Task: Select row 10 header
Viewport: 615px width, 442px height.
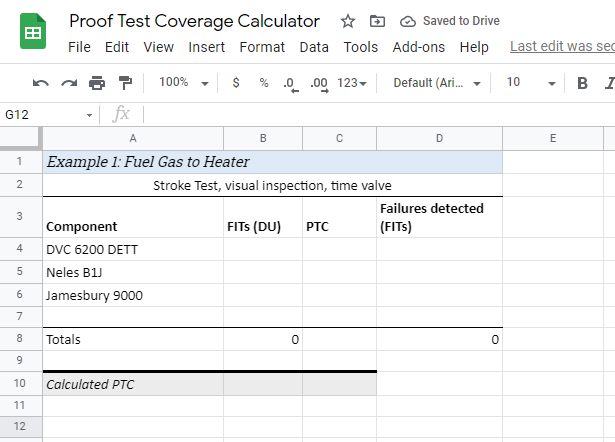Action: [x=20, y=383]
